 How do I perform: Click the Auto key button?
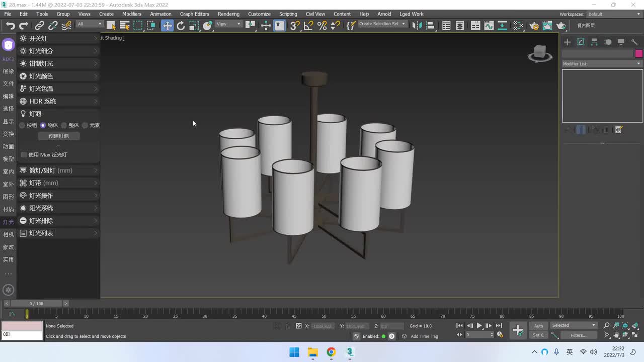538,326
